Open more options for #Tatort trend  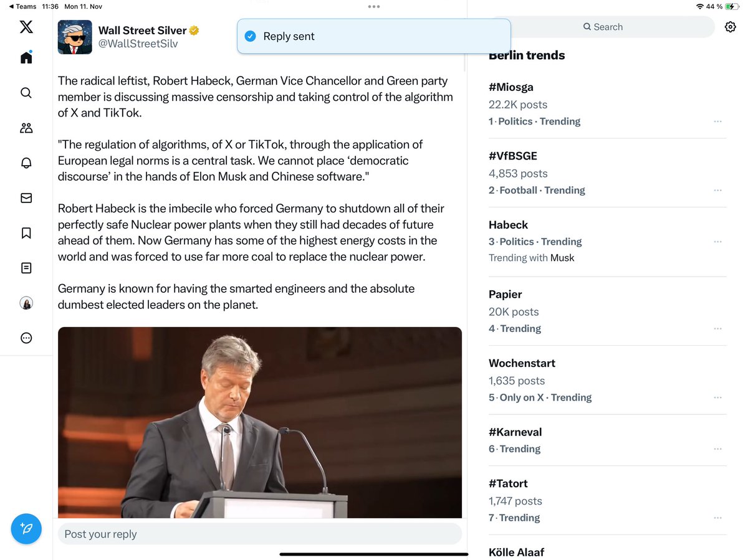pyautogui.click(x=717, y=518)
